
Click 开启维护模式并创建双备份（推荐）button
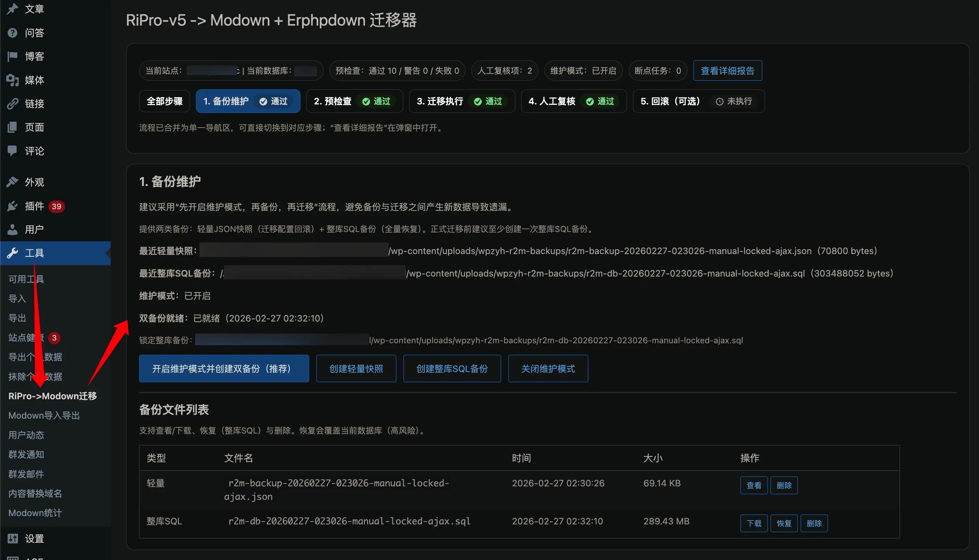click(x=224, y=368)
